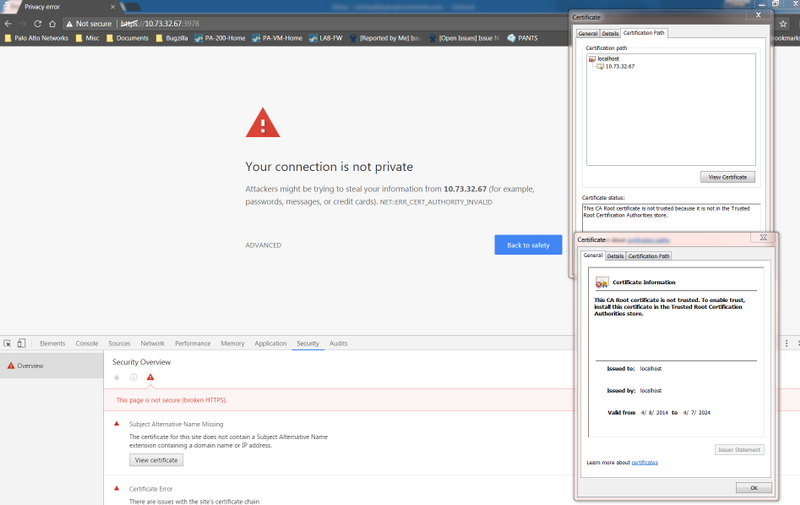
Task: Open the Palo Alto Networks bookmark folder
Action: (36, 38)
